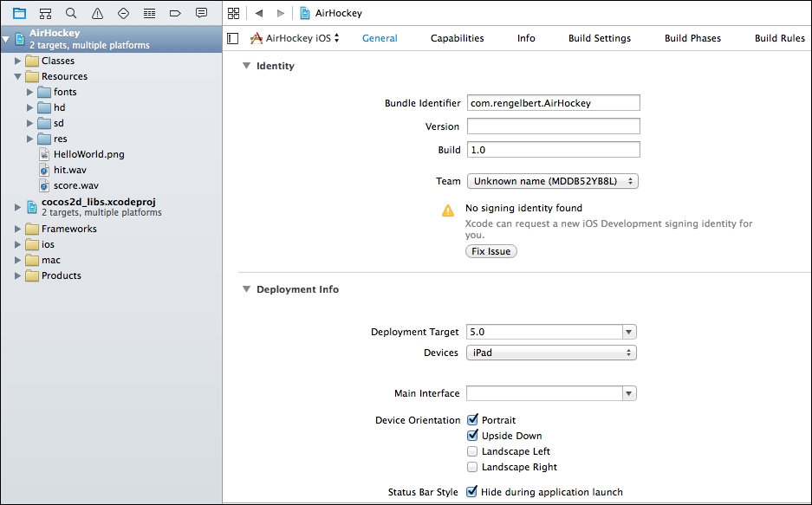Click the fonts blue folder icon
This screenshot has height=505, width=812.
click(44, 92)
